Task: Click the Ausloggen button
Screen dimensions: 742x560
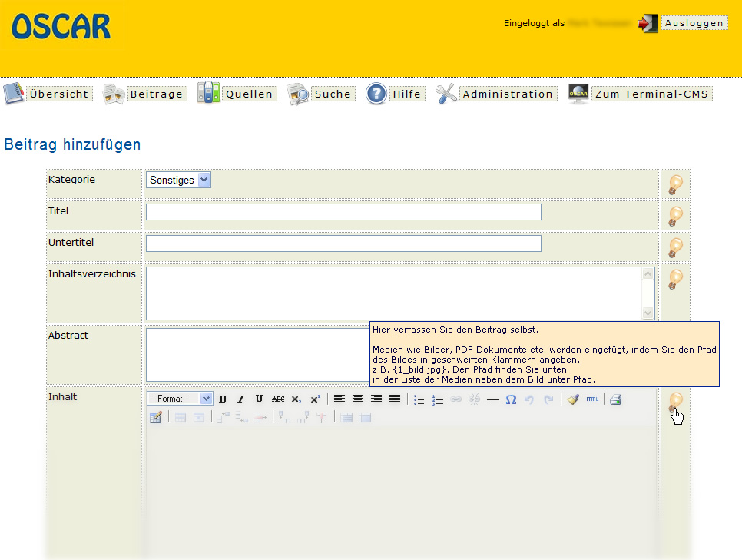Action: pyautogui.click(x=694, y=23)
